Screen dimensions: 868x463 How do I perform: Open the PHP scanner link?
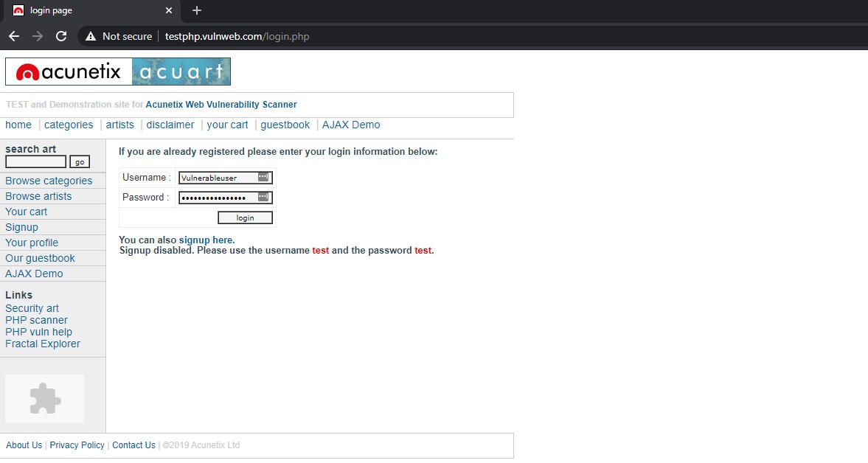coord(36,320)
